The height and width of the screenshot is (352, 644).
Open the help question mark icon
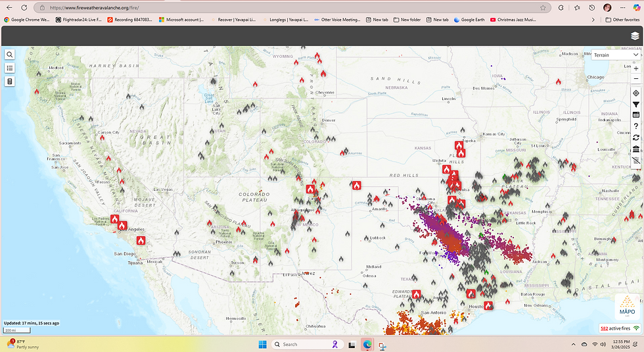[x=636, y=126]
